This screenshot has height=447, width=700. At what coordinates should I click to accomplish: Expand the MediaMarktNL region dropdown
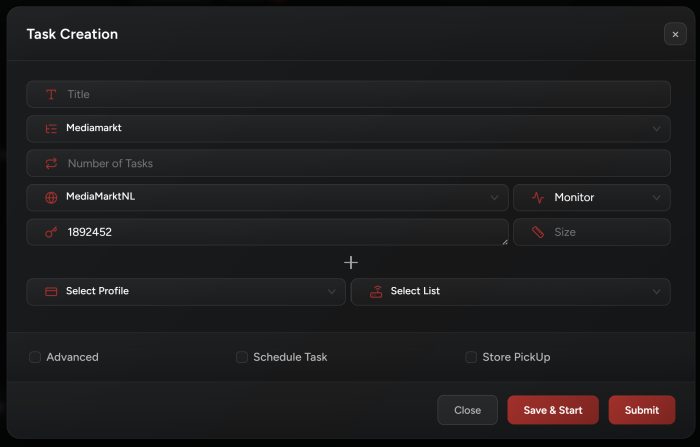pos(267,197)
